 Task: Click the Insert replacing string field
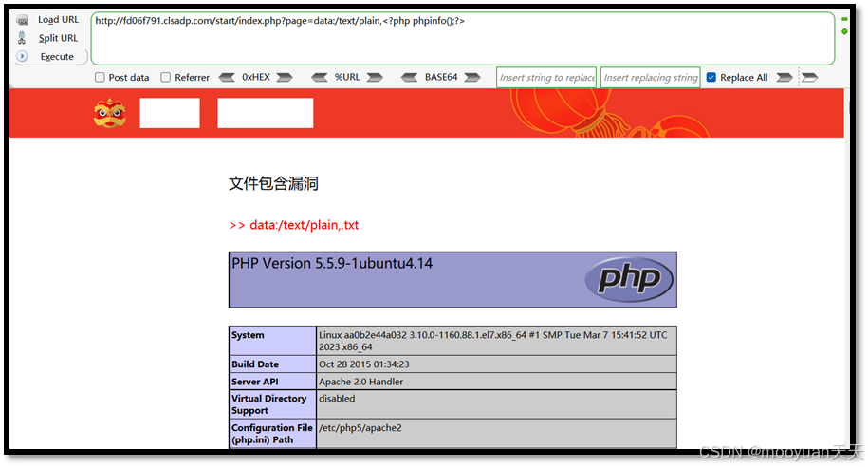pos(651,78)
